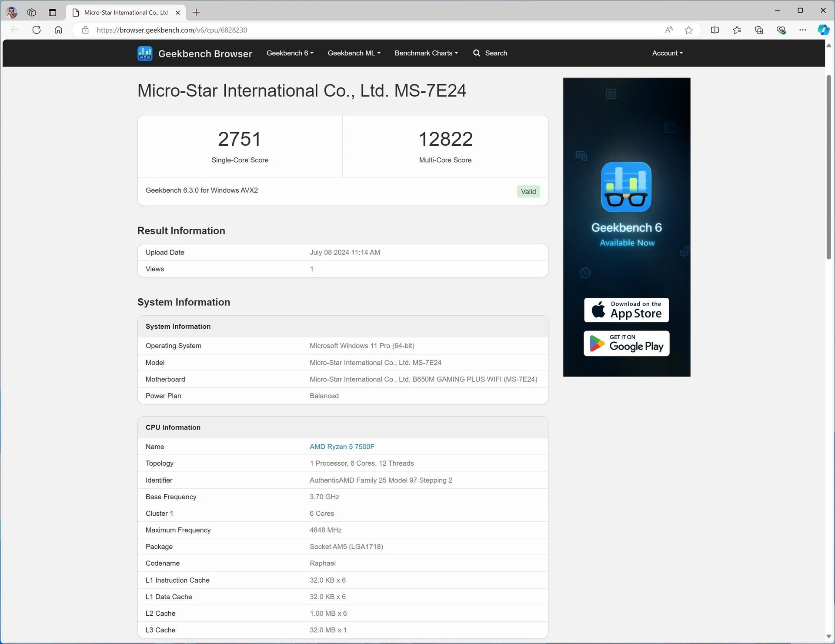Image resolution: width=835 pixels, height=644 pixels.
Task: Expand the Geekbench 6 menu
Action: pos(290,53)
